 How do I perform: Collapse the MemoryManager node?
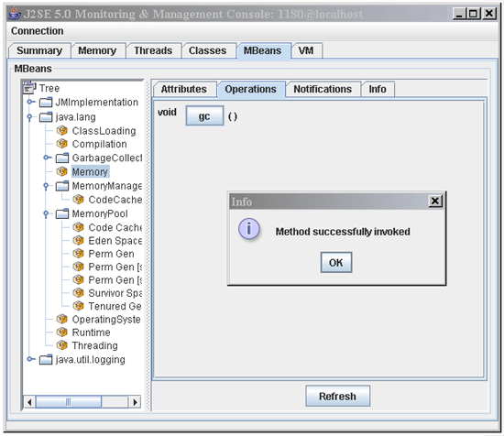click(x=46, y=186)
